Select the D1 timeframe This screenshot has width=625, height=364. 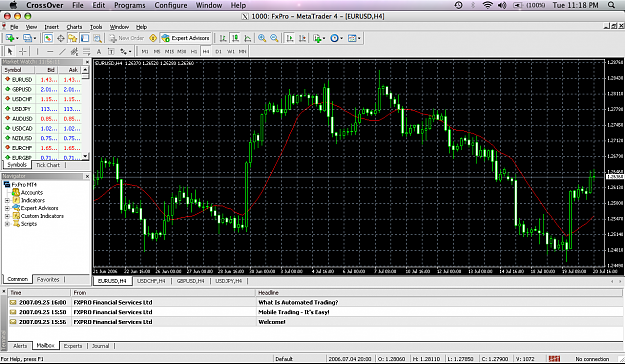218,51
